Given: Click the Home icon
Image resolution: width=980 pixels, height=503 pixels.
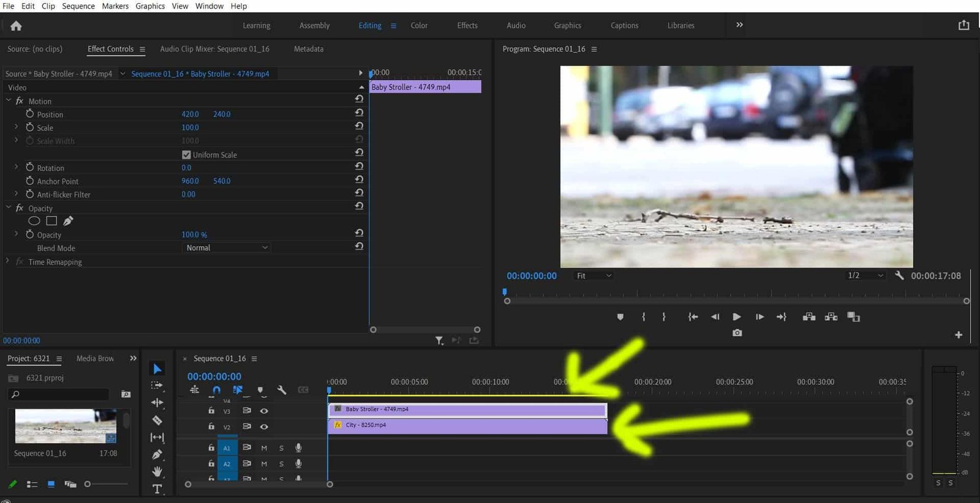Looking at the screenshot, I should [x=16, y=26].
